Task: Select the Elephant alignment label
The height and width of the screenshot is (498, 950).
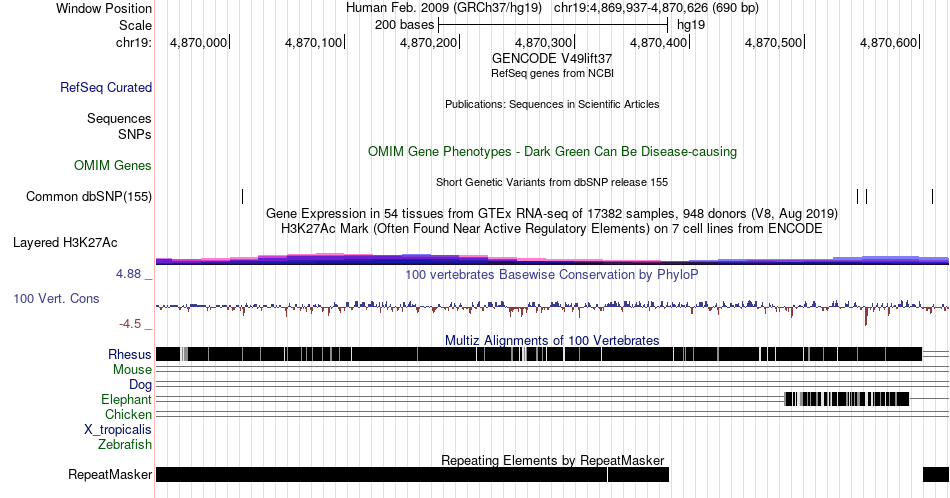Action: 126,399
